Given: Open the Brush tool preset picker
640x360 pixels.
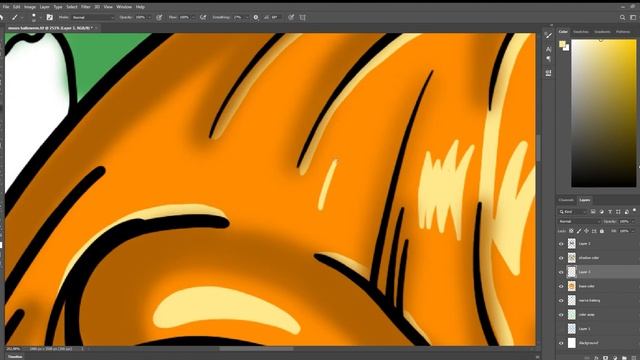Looking at the screenshot, I should (x=17, y=18).
